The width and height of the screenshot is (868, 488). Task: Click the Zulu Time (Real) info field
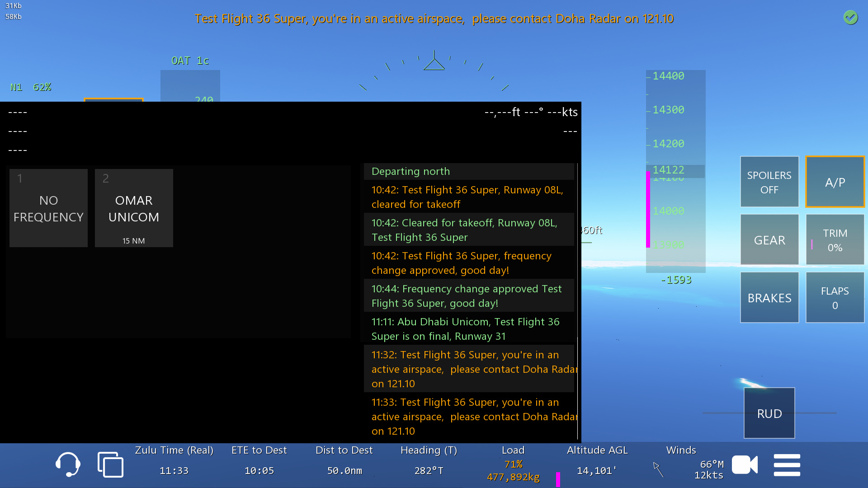[x=174, y=462]
